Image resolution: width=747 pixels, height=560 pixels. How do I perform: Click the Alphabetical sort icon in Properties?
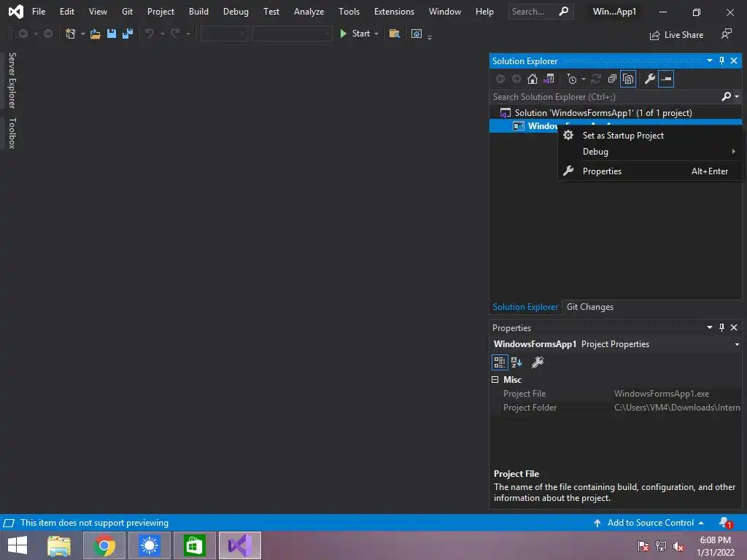[x=516, y=362]
